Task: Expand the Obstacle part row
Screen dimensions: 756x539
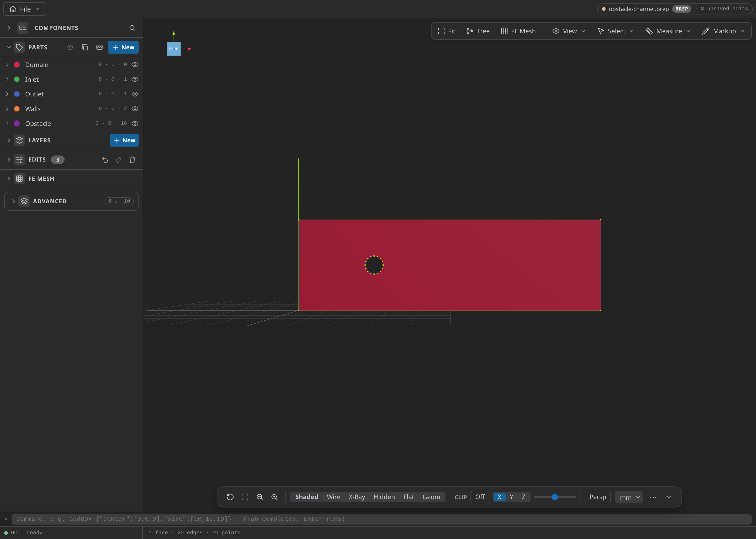Action: tap(7, 123)
